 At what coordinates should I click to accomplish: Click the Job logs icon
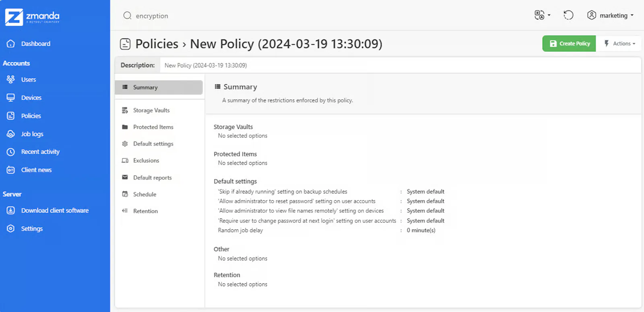tap(11, 134)
